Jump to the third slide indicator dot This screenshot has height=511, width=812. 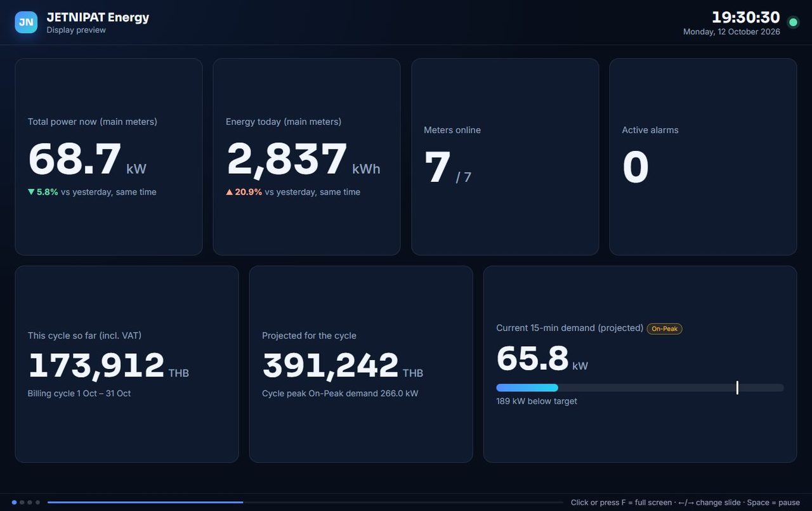pyautogui.click(x=30, y=502)
